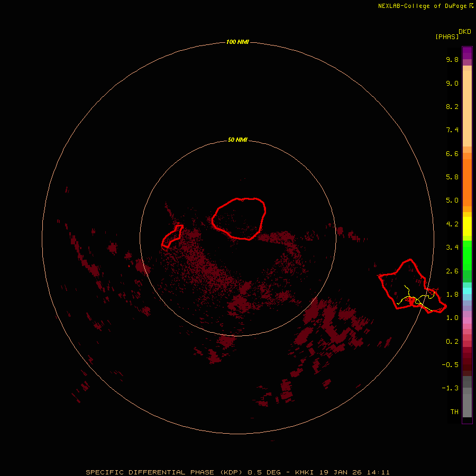Screen dimensions: 476x476
Task: Pick the bright green color bar segment
Action: tap(467, 255)
